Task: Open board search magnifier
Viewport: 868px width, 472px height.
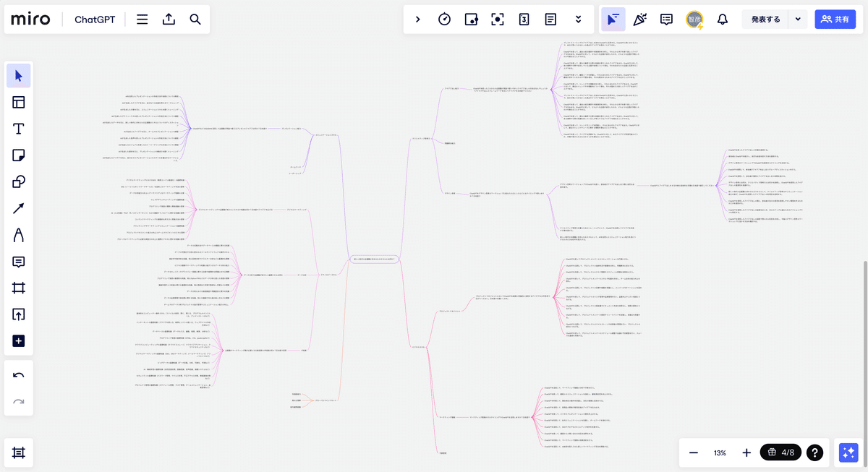Action: (x=195, y=20)
